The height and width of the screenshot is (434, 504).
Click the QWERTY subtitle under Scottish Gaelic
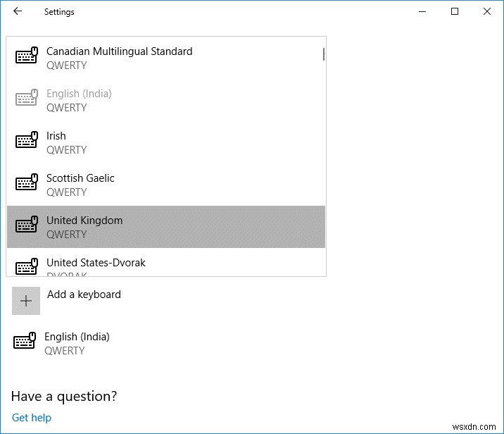click(x=67, y=192)
